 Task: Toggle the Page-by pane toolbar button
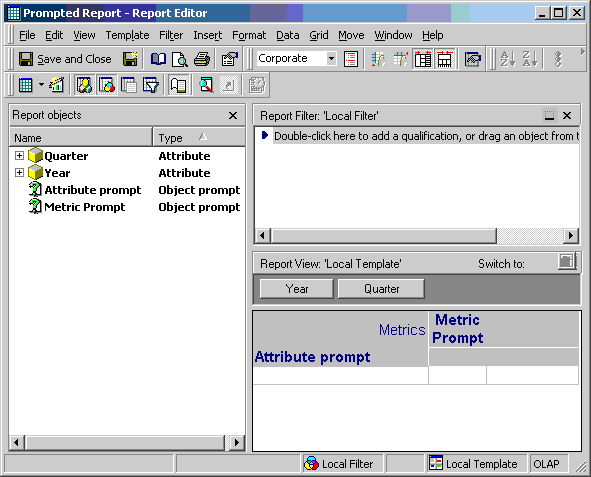pyautogui.click(x=129, y=85)
